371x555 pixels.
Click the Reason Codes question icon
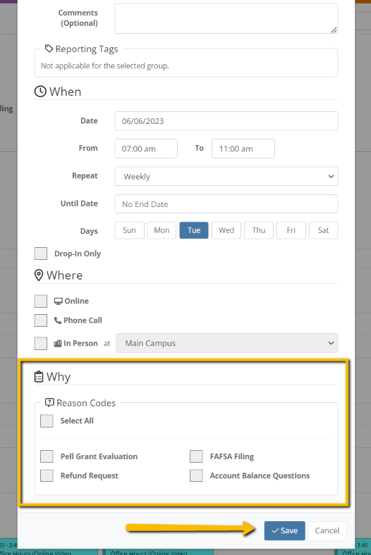pyautogui.click(x=50, y=402)
